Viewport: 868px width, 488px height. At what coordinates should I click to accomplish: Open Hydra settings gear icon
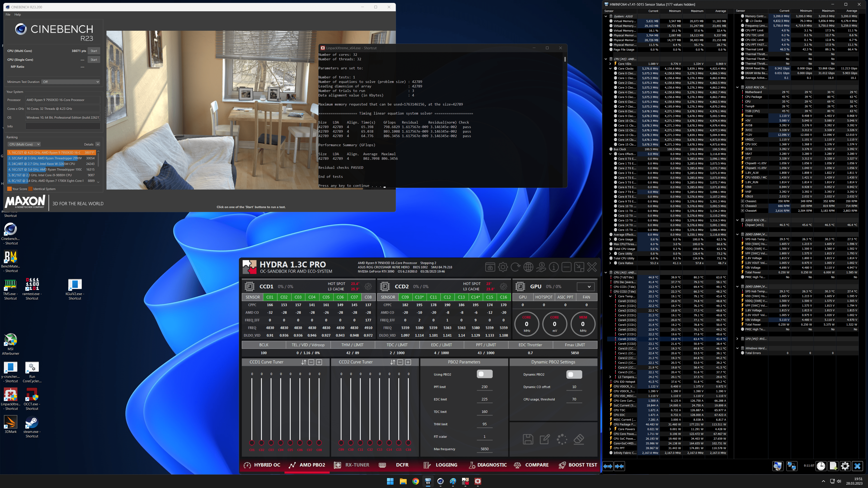[503, 267]
